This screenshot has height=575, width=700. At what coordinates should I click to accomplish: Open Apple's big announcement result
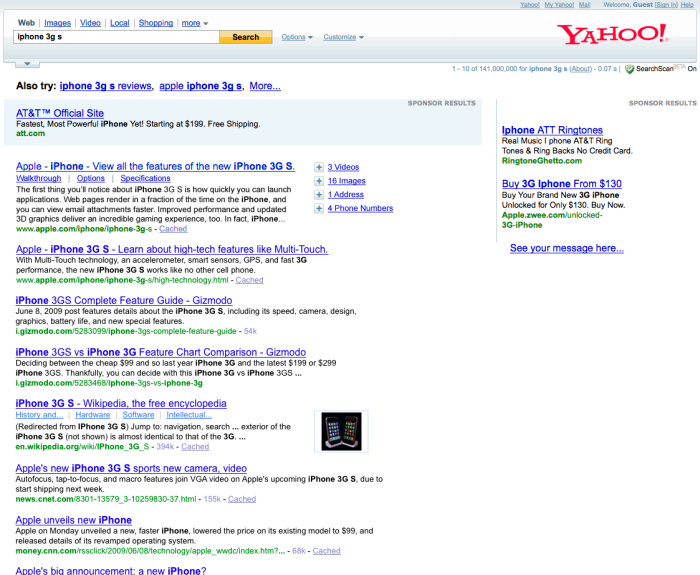111,571
